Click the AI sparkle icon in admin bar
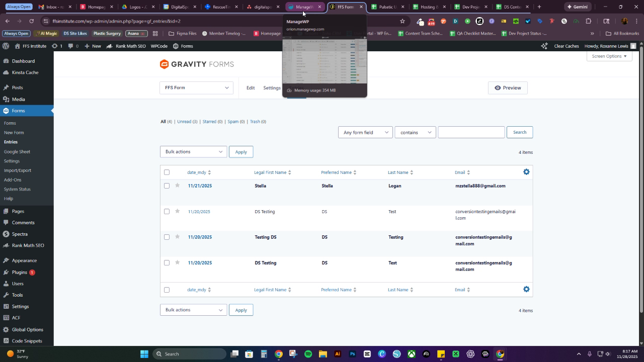 pos(544,46)
